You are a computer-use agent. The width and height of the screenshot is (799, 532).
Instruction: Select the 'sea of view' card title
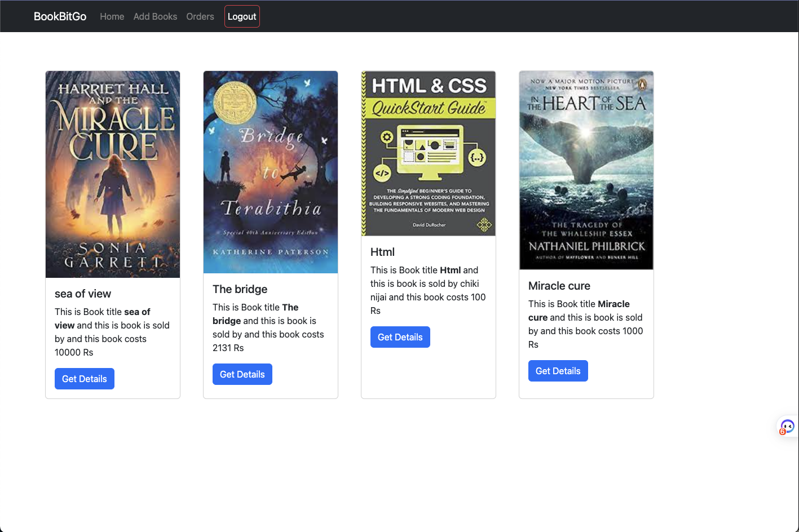(83, 294)
